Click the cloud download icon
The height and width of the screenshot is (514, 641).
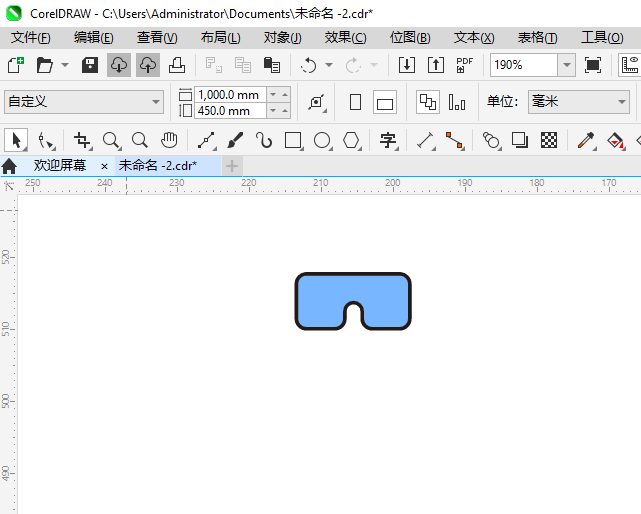pyautogui.click(x=119, y=65)
